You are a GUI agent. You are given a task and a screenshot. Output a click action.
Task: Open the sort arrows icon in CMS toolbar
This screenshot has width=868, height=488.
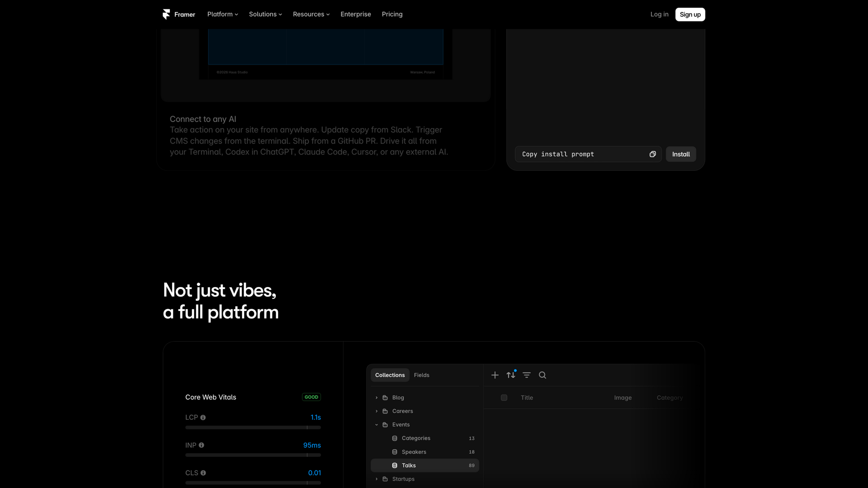tap(511, 375)
